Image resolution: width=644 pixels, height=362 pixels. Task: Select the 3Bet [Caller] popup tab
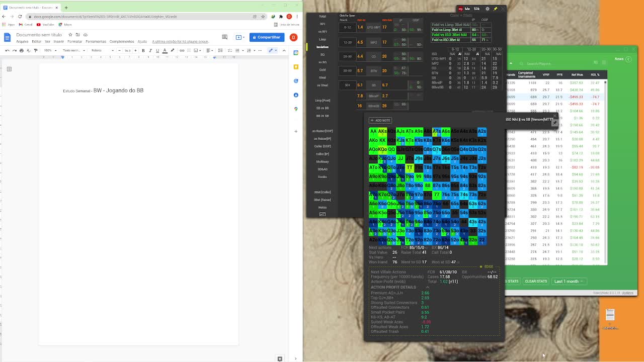(x=323, y=192)
